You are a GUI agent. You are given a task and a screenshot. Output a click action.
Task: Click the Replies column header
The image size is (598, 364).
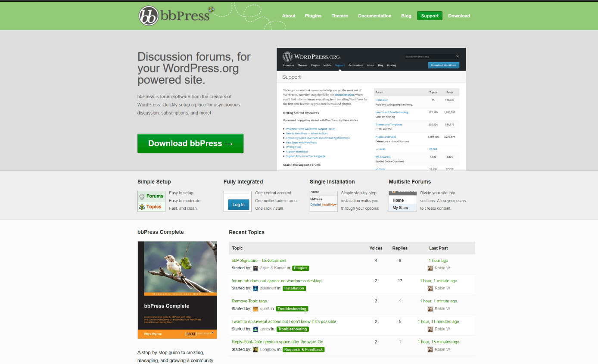[x=400, y=248]
